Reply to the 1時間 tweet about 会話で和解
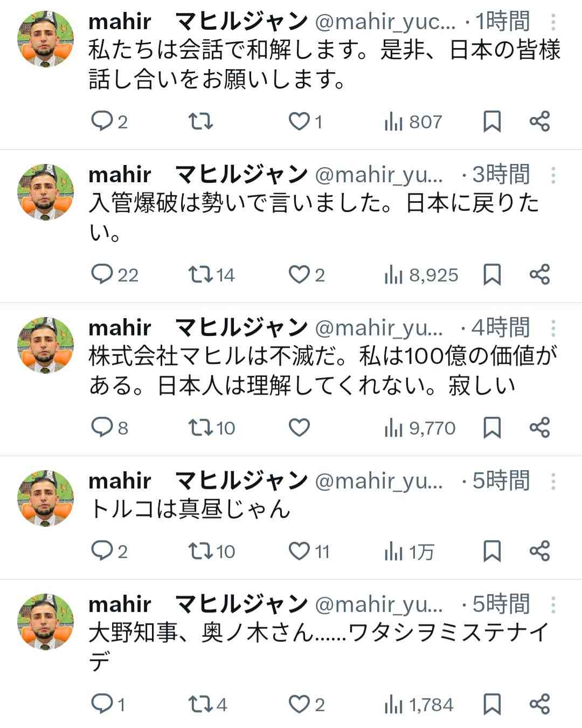Viewport: 582px width, 728px height. coord(109,122)
